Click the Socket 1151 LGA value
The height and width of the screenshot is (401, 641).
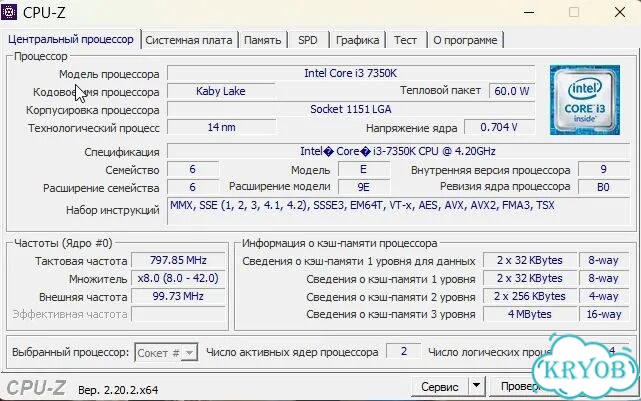[351, 109]
